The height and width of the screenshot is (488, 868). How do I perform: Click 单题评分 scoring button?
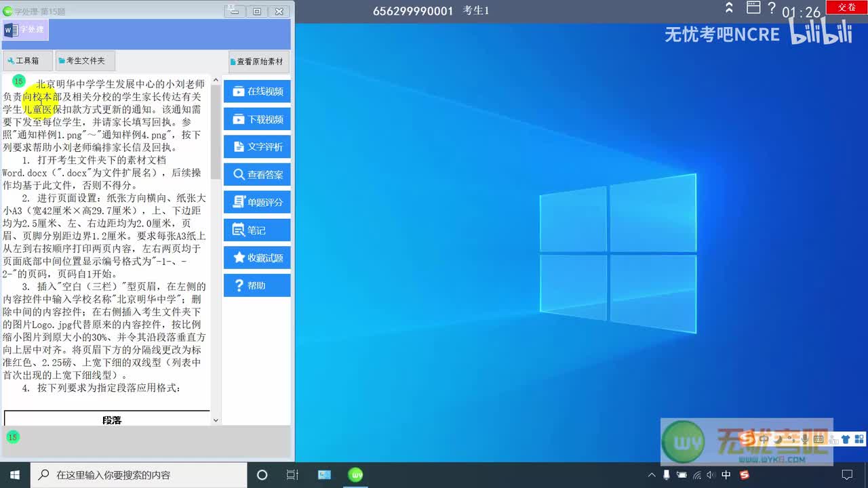tap(257, 203)
